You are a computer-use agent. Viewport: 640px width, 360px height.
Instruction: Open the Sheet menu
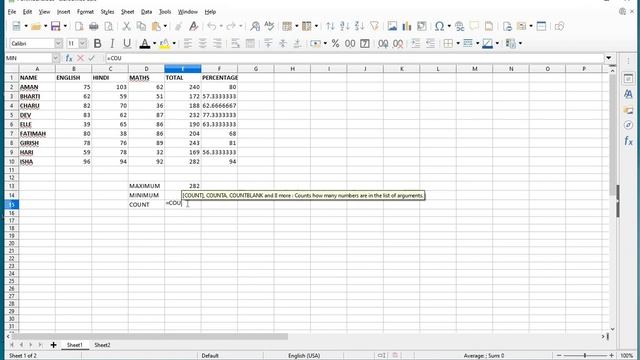click(x=127, y=12)
